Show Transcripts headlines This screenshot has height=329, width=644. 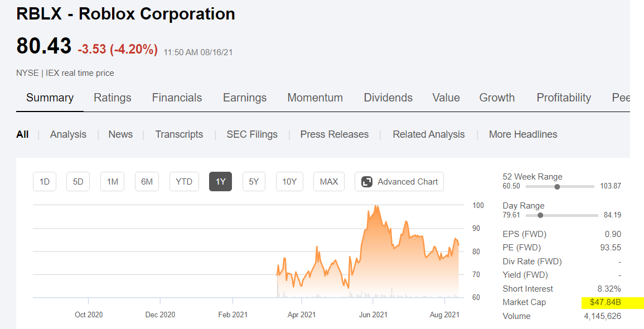[x=179, y=134]
